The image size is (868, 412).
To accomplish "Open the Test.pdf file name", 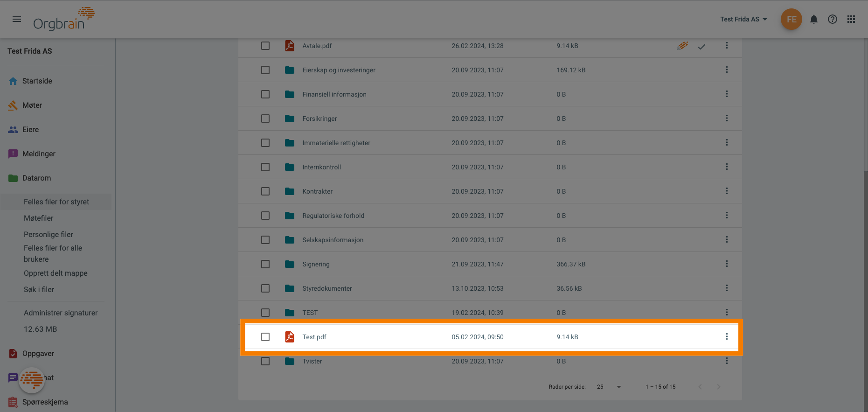I will point(314,337).
